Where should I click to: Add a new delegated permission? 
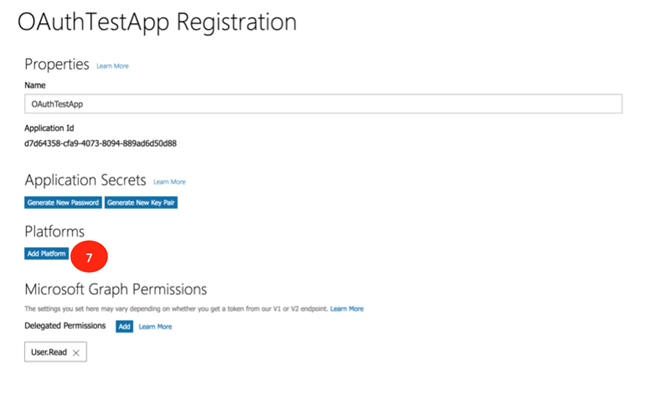tap(124, 327)
